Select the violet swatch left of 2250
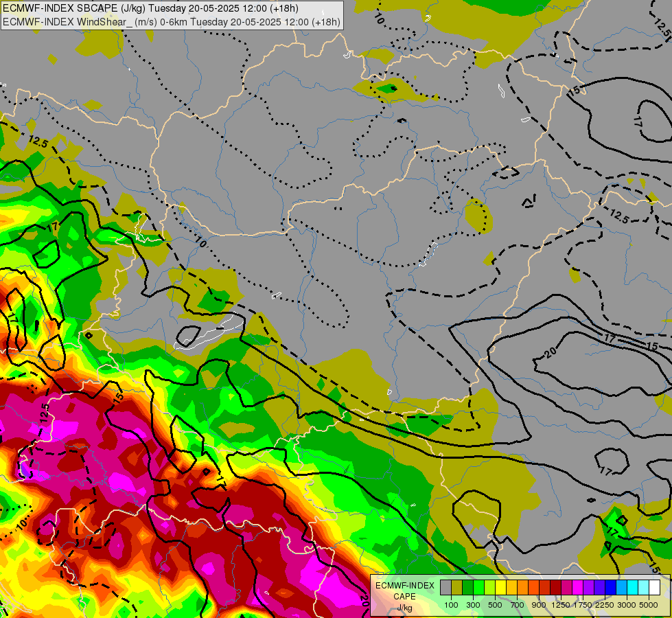 tap(599, 588)
